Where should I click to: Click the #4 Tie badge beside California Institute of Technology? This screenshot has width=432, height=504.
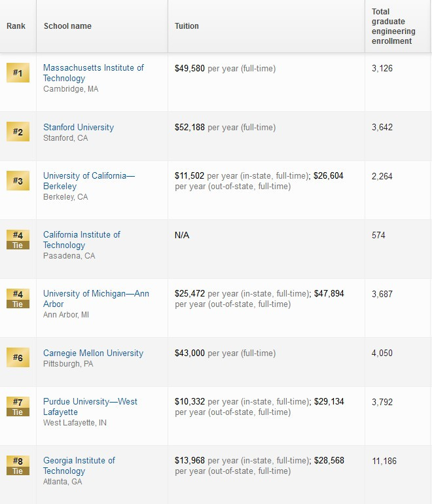[x=18, y=240]
